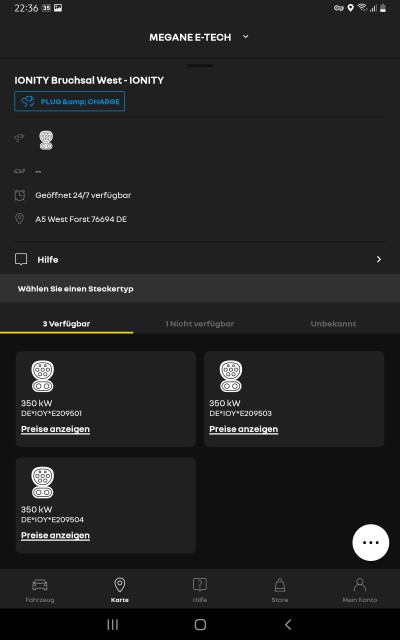Tap the location icon in status bar
This screenshot has height=640, width=400.
point(350,8)
